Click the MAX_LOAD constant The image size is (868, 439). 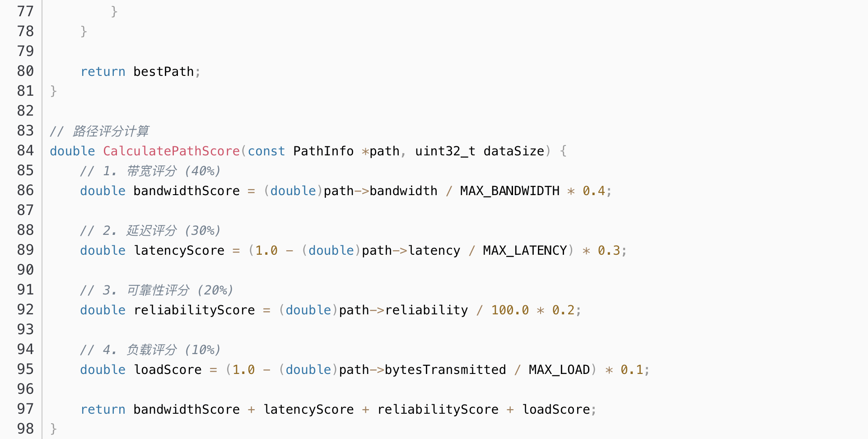click(x=559, y=369)
